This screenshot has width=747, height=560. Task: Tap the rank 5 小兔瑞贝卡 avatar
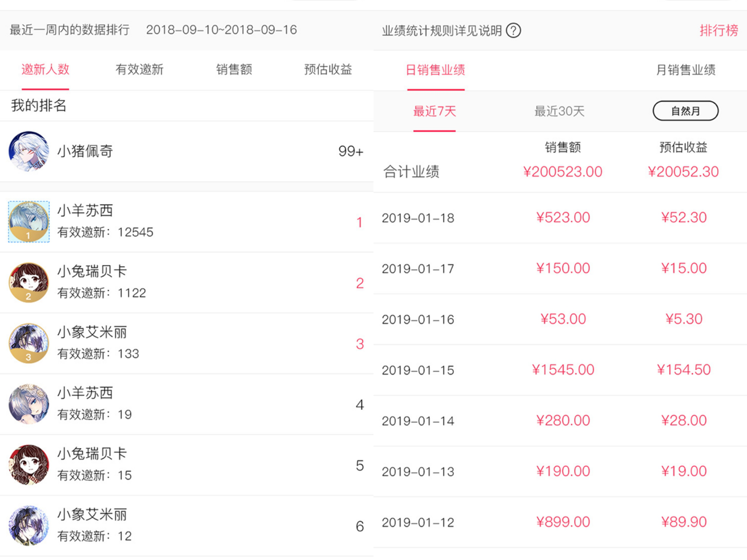click(x=29, y=465)
